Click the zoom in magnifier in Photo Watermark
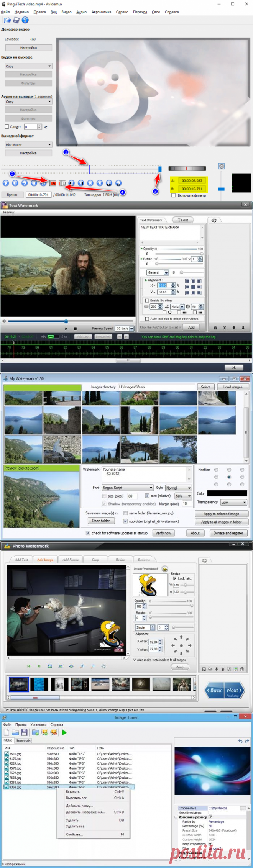The width and height of the screenshot is (253, 868). pos(82,667)
